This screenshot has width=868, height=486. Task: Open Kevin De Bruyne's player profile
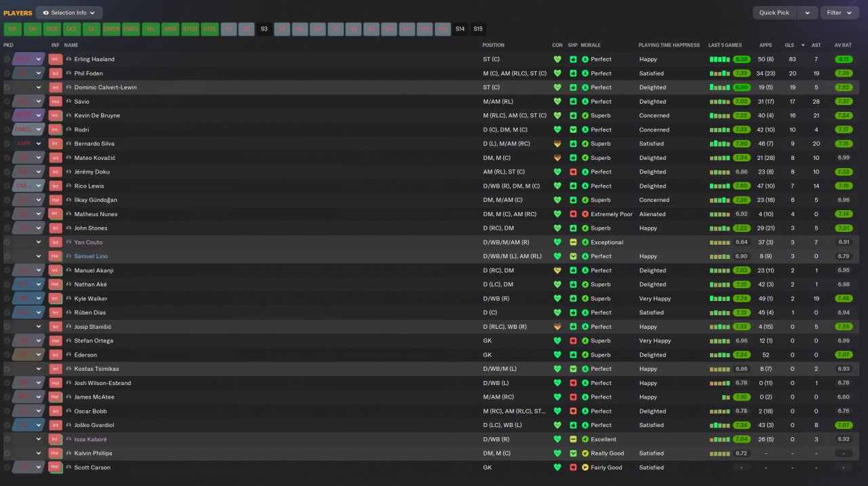tap(97, 116)
